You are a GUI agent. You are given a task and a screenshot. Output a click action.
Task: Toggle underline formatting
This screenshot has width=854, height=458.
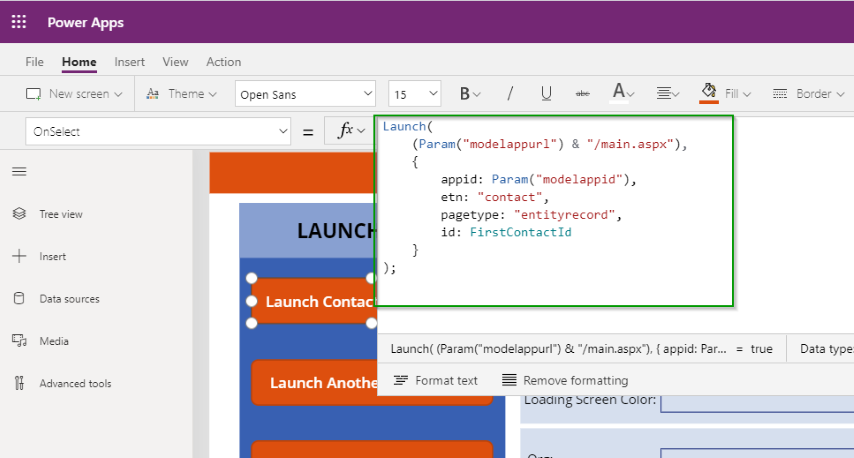[x=546, y=94]
